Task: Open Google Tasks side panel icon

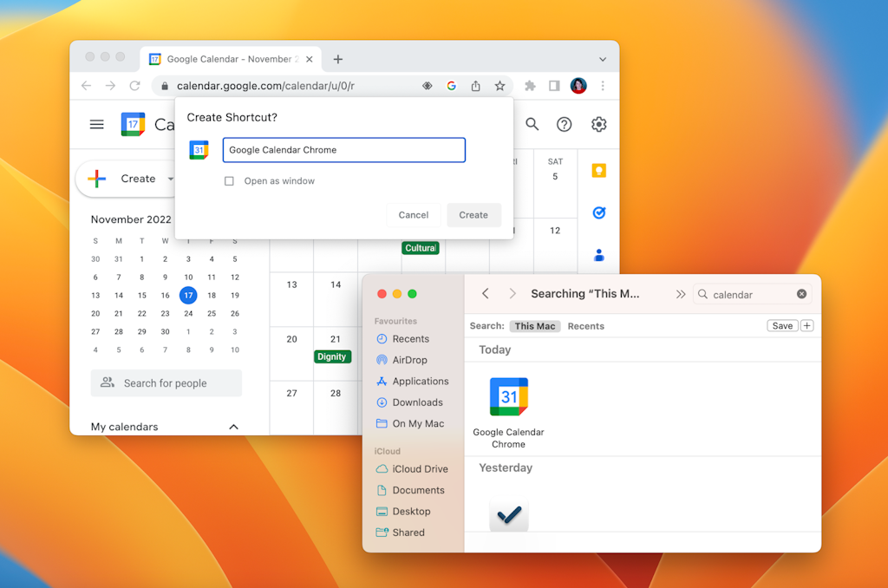Action: pyautogui.click(x=598, y=212)
